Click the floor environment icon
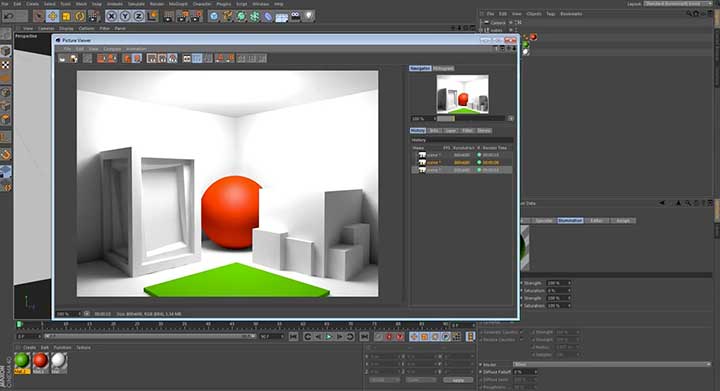 click(281, 17)
